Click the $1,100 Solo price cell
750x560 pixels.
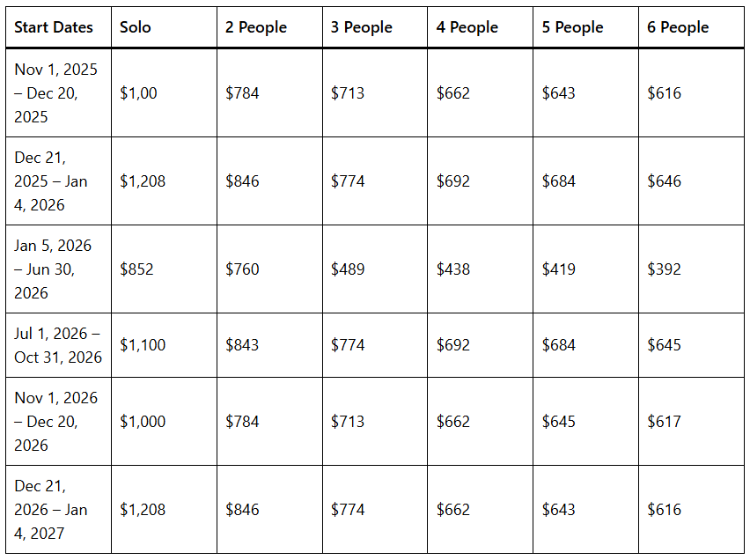click(x=143, y=345)
